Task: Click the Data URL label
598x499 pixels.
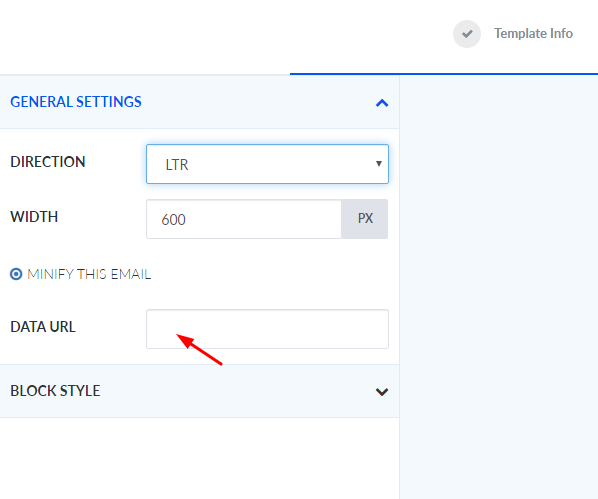Action: [x=43, y=327]
